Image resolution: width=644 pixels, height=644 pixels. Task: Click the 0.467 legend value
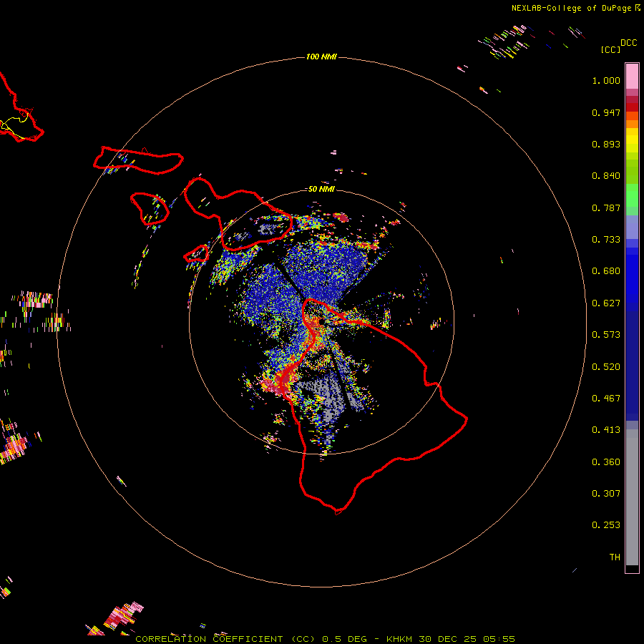[x=606, y=399]
